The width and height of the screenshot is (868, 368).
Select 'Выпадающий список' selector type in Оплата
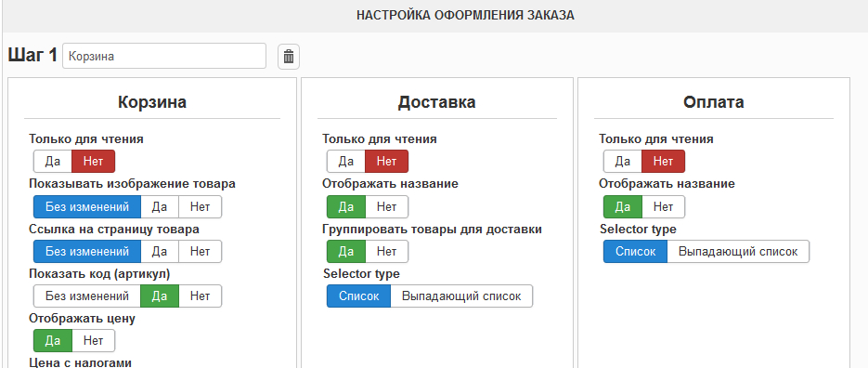(x=738, y=251)
